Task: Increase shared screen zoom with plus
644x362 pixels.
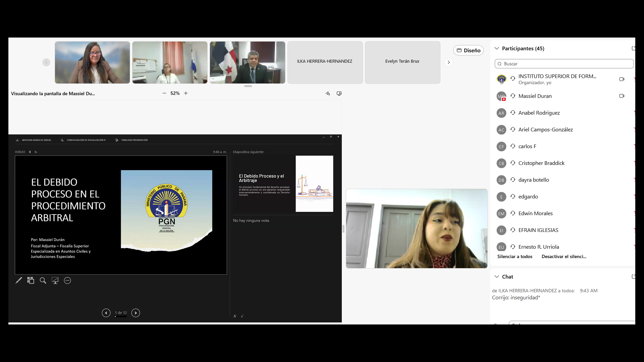Action: click(186, 93)
